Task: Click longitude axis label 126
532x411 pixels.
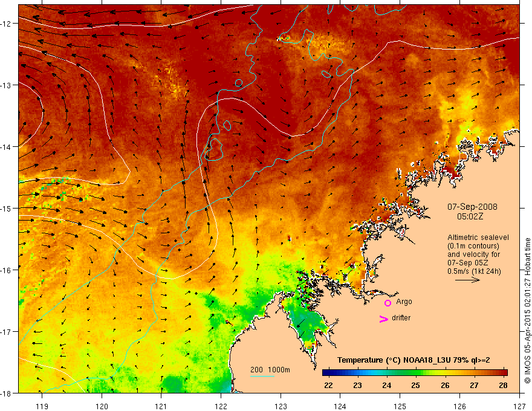Action: (459, 406)
